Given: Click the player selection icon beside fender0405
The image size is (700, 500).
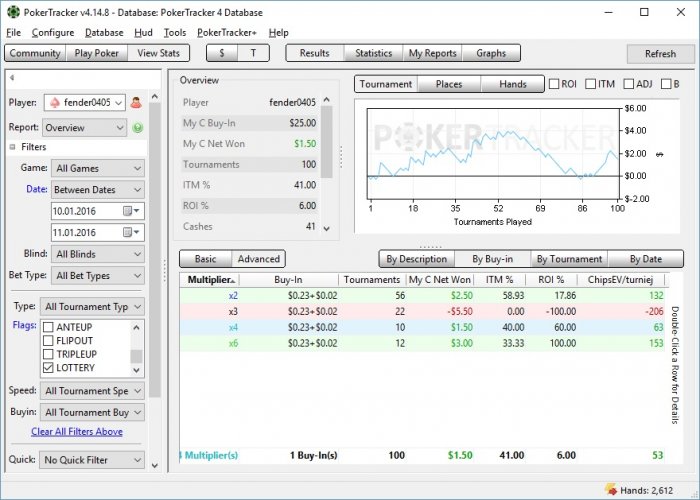Looking at the screenshot, I should (136, 102).
